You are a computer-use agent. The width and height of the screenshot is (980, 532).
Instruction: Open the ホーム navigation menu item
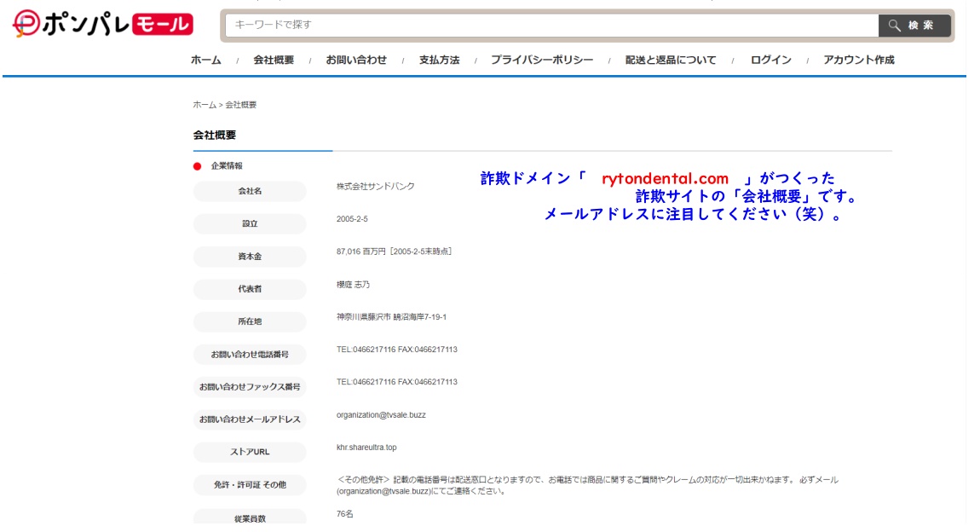click(x=205, y=61)
